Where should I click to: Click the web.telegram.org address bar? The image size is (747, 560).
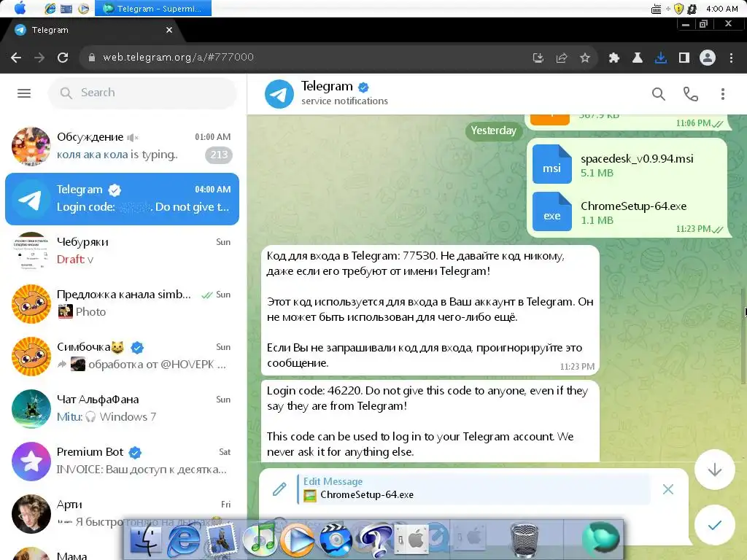[305, 57]
